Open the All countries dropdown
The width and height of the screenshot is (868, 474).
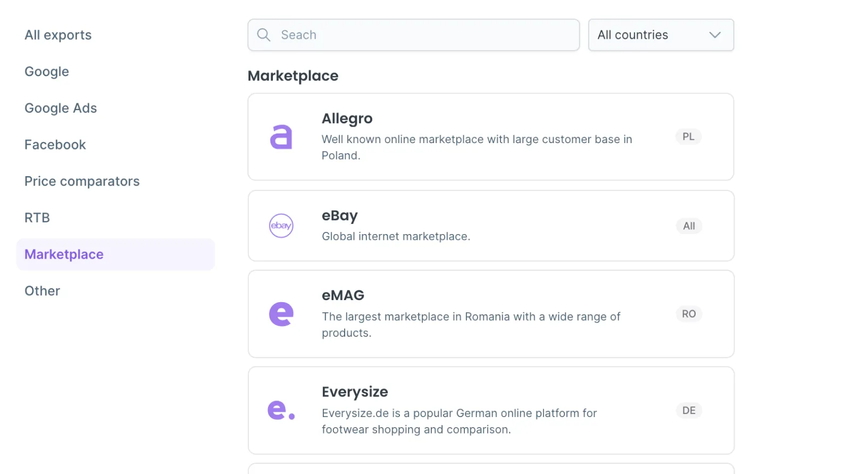coord(661,35)
